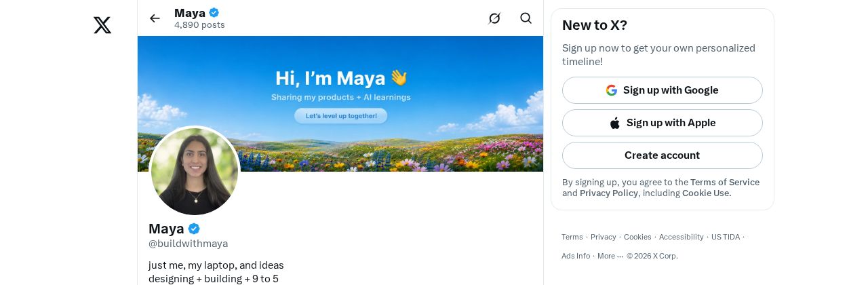Open the Ads Info footer link
Screen dimensions: 868x285
576,256
